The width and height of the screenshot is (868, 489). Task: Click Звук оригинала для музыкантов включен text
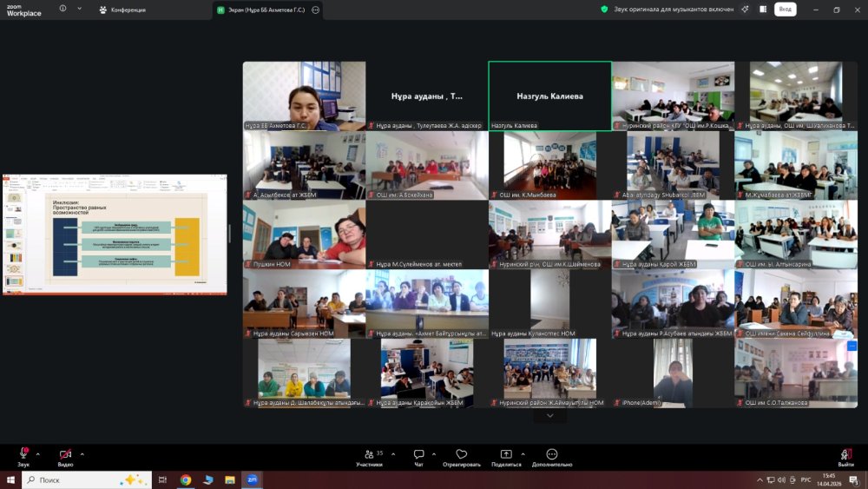(x=674, y=10)
